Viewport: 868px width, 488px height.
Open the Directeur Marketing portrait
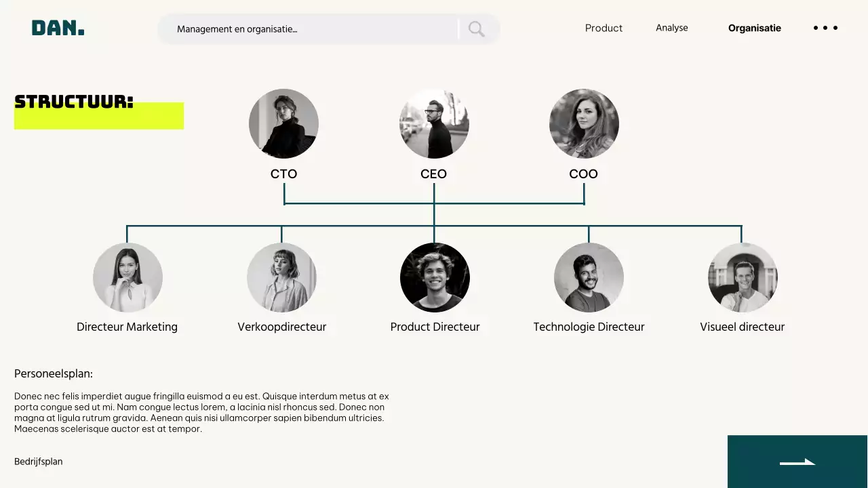[x=127, y=277]
